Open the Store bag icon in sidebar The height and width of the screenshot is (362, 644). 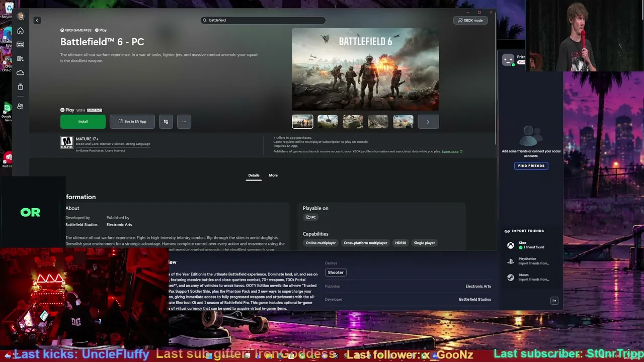21,87
